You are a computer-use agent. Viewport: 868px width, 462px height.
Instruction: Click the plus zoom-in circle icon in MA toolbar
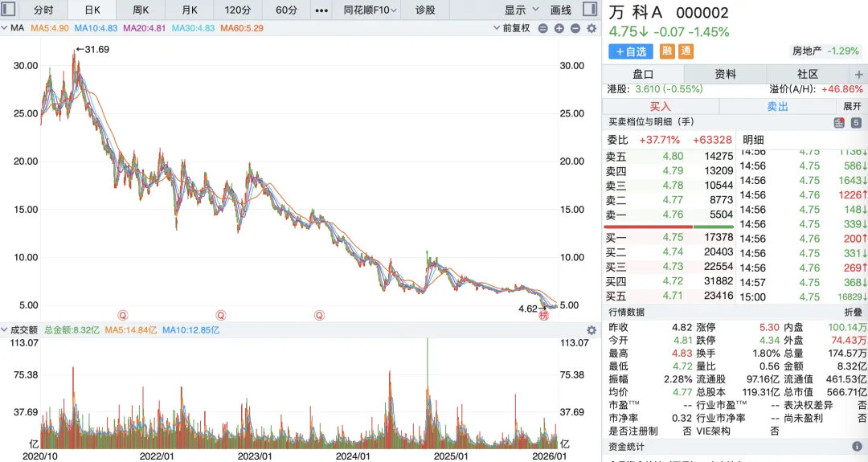tap(559, 28)
